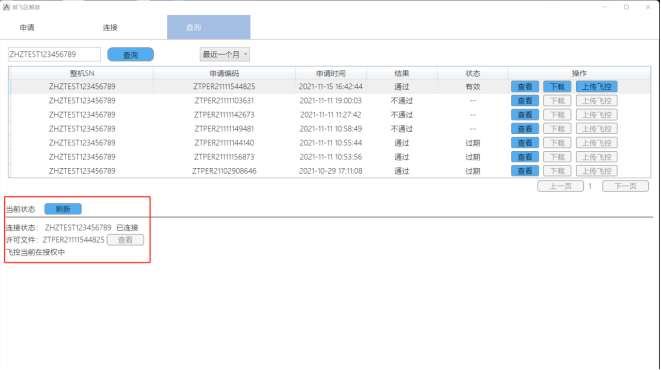Go to next page with 下一页
Screen dimensions: 661x370
click(x=625, y=186)
